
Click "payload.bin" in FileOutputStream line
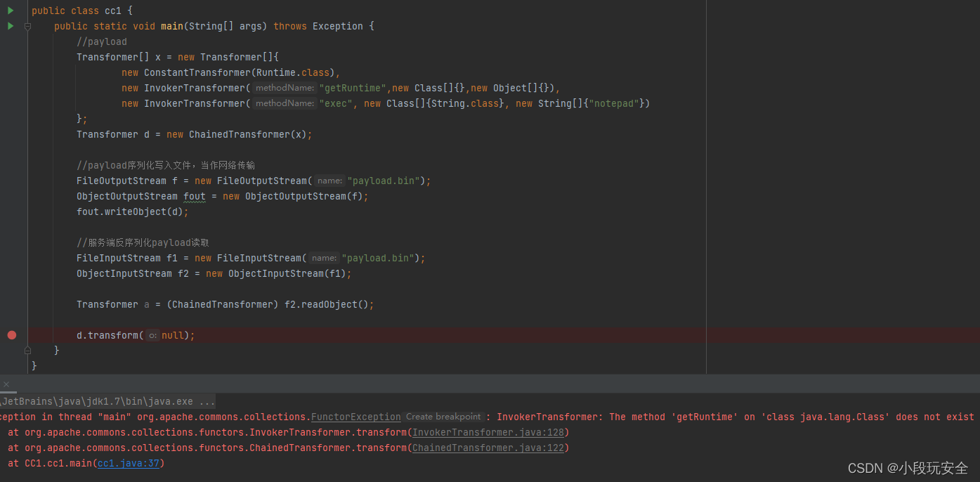(384, 181)
